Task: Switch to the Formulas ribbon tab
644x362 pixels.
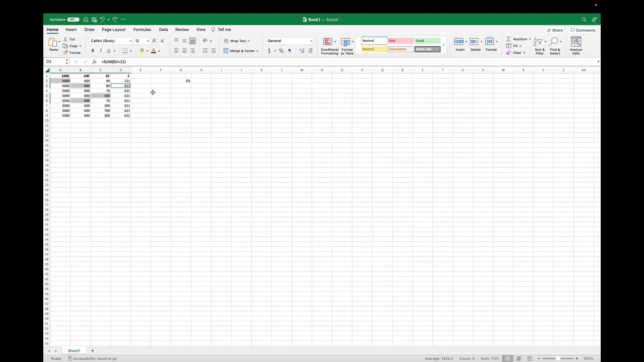Action: (x=142, y=29)
